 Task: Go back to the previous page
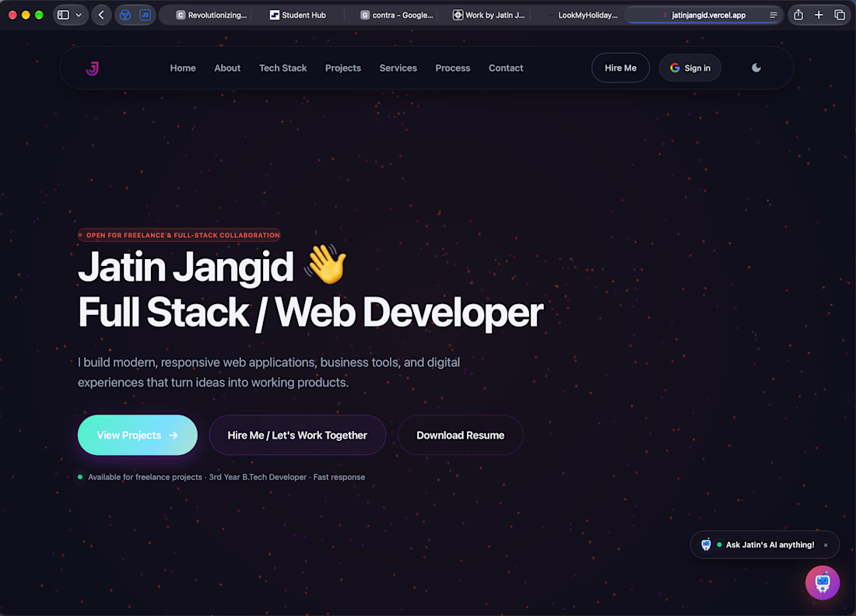coord(101,15)
